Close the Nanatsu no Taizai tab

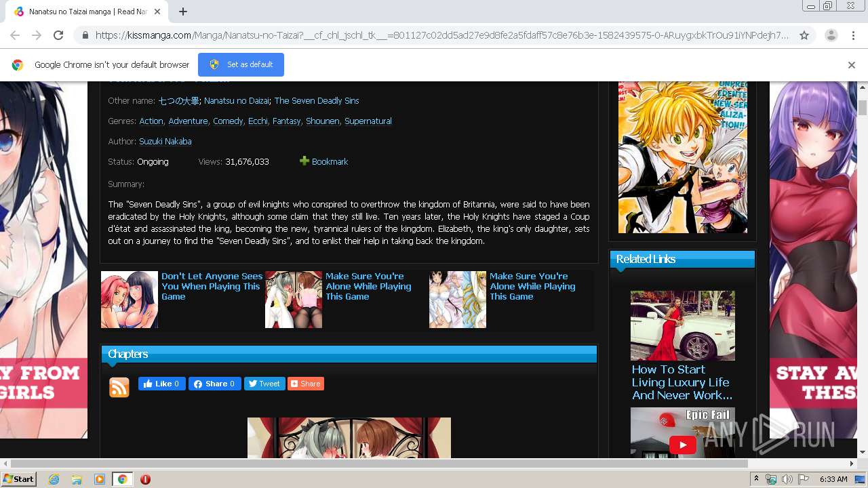(157, 12)
